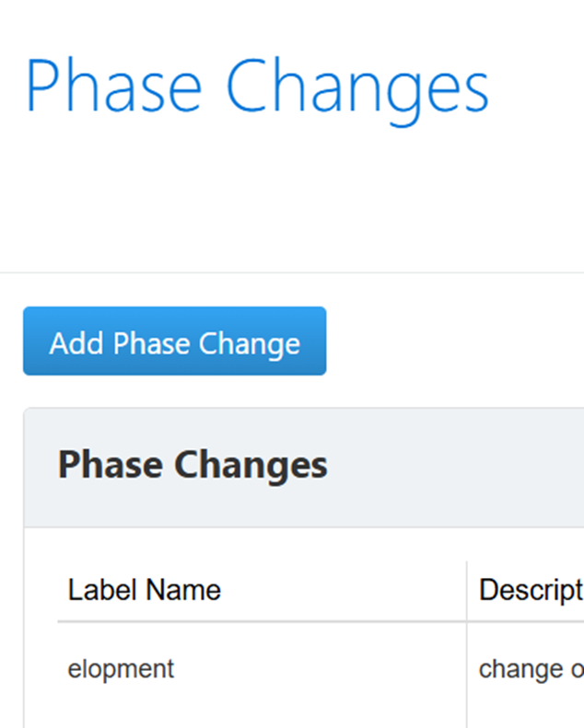This screenshot has width=584, height=728.
Task: Click the partially visible Description column header
Action: (x=531, y=590)
